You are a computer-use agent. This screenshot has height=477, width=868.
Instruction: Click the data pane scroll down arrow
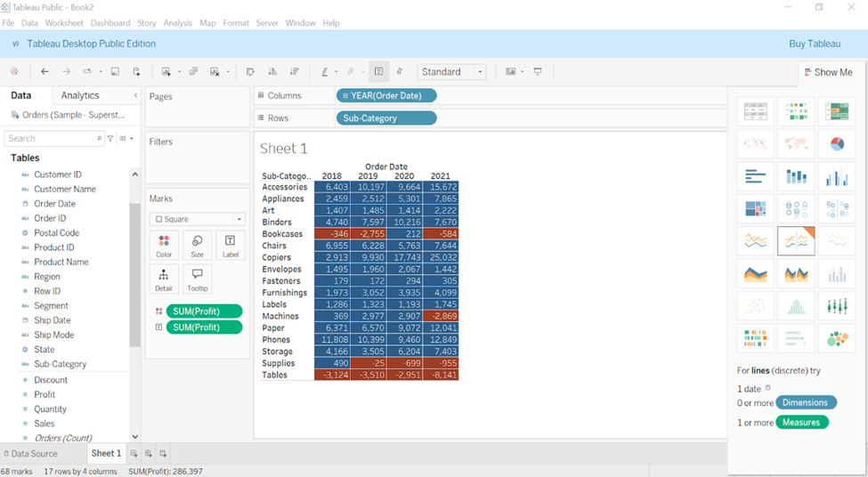pos(135,437)
